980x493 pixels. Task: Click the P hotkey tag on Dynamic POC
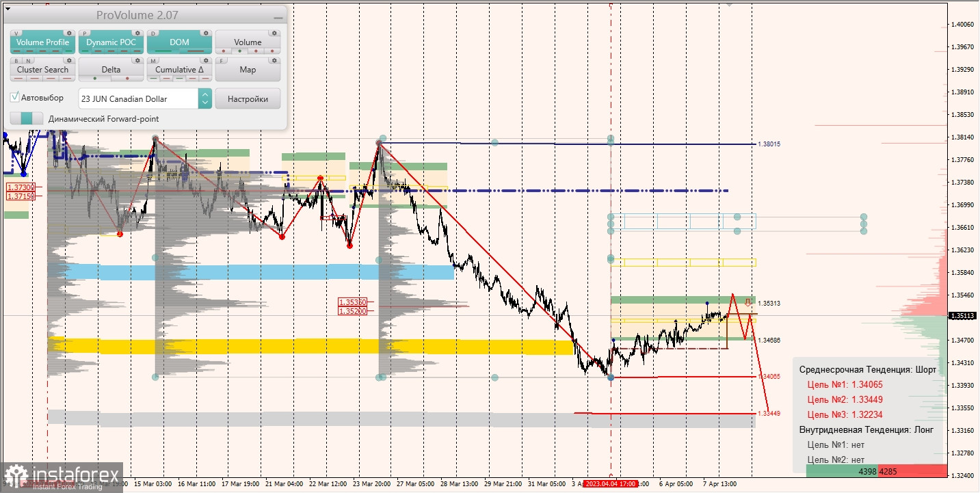click(x=85, y=33)
